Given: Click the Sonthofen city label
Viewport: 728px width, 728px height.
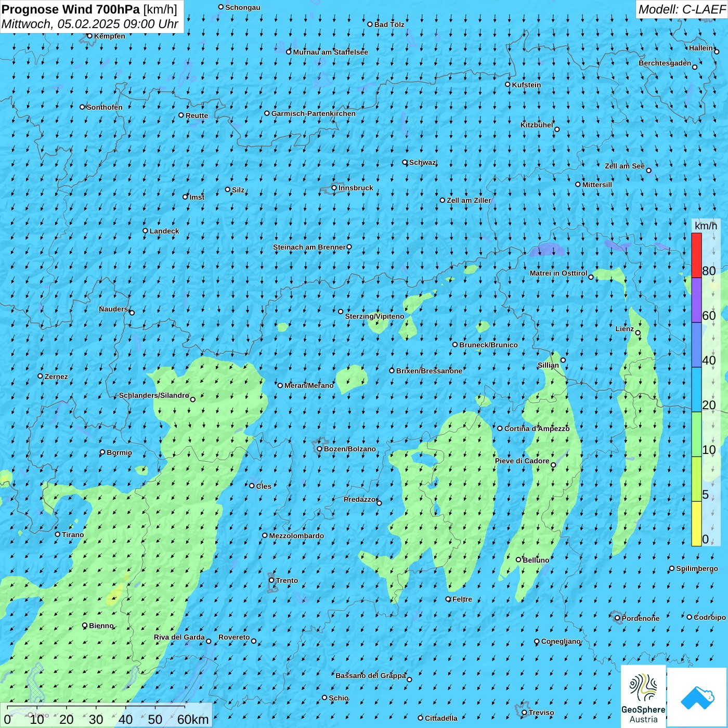Looking at the screenshot, I should [105, 107].
